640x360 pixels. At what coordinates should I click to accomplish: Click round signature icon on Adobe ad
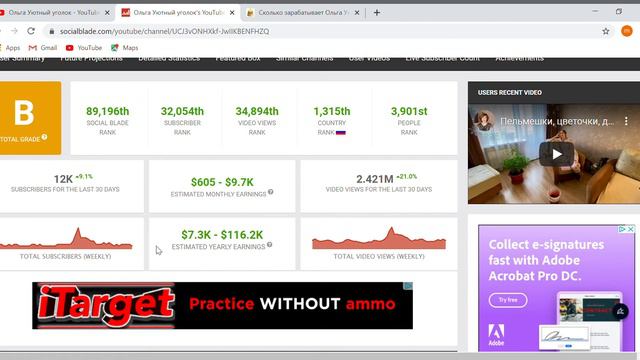pyautogui.click(x=620, y=311)
